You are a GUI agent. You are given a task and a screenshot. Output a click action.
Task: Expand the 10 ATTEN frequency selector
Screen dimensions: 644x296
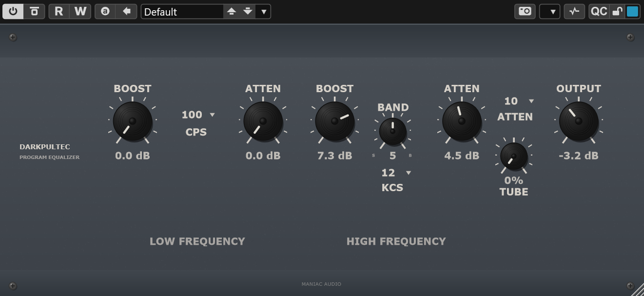click(531, 101)
